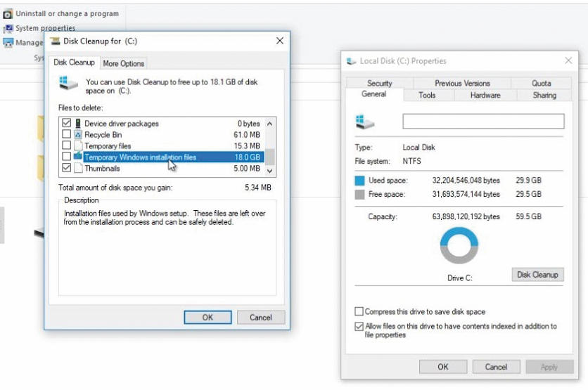
Task: Uncheck Device driver packages checkbox
Action: tap(66, 123)
